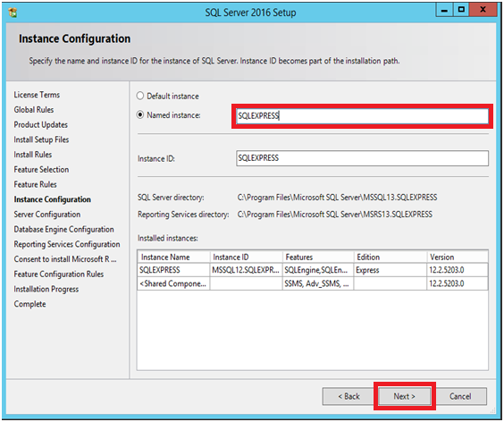Click into the Instance ID text field

tap(362, 158)
